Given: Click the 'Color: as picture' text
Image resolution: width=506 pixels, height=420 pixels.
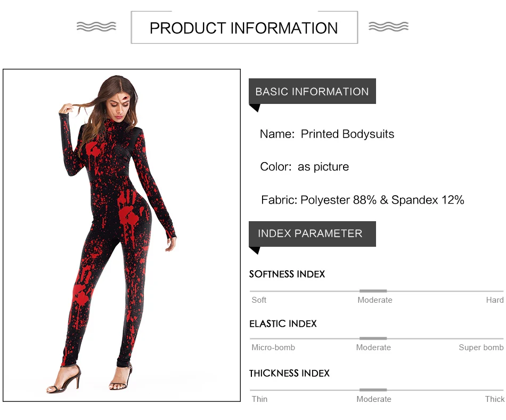Looking at the screenshot, I should click(304, 167).
